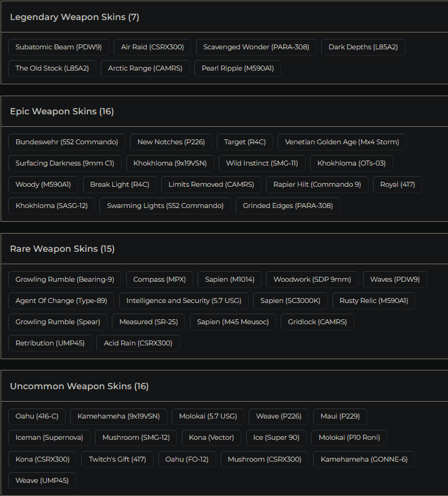Select Weave (UMP45) skin tag
Screen dimensions: 448x496
click(42, 480)
